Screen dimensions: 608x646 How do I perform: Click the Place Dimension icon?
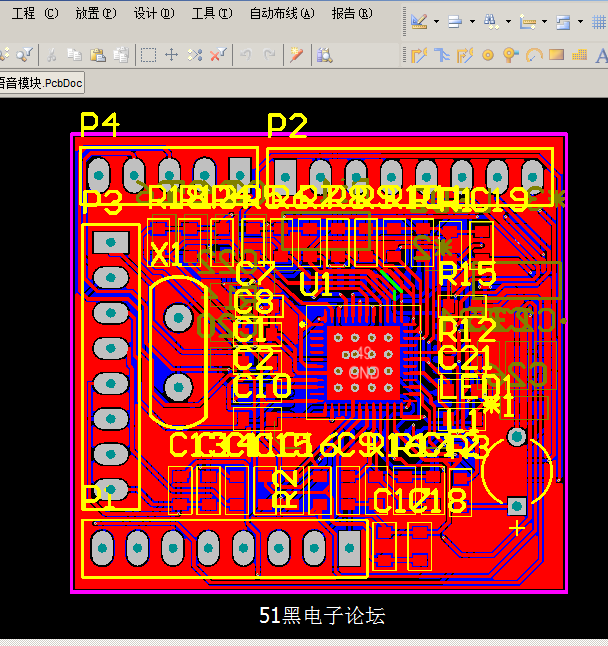pyautogui.click(x=527, y=21)
